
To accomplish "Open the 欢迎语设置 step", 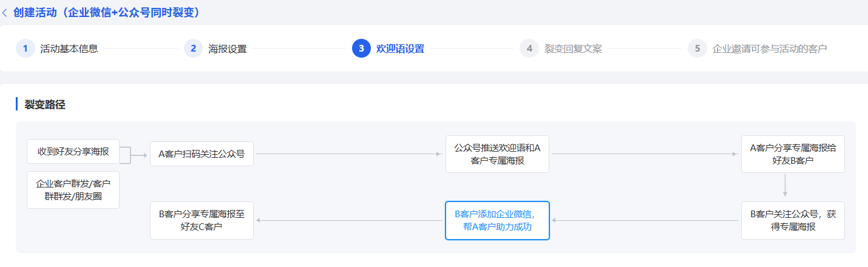I will tap(401, 49).
